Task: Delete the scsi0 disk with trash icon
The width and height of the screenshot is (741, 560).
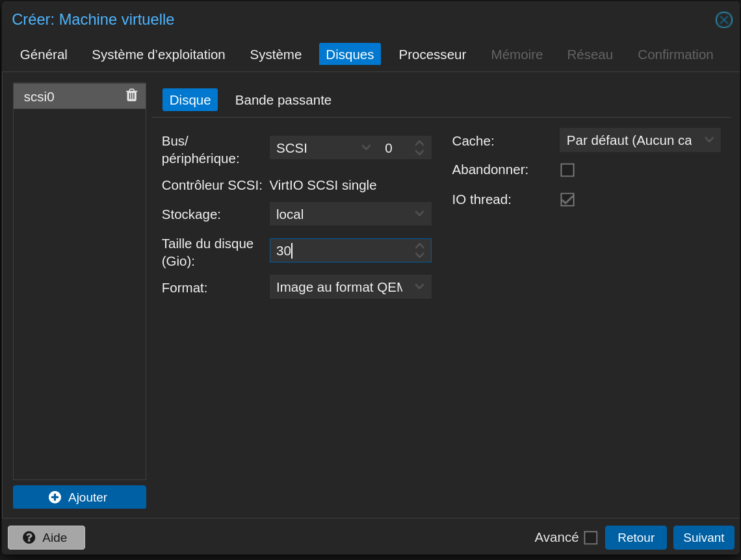Action: (131, 95)
